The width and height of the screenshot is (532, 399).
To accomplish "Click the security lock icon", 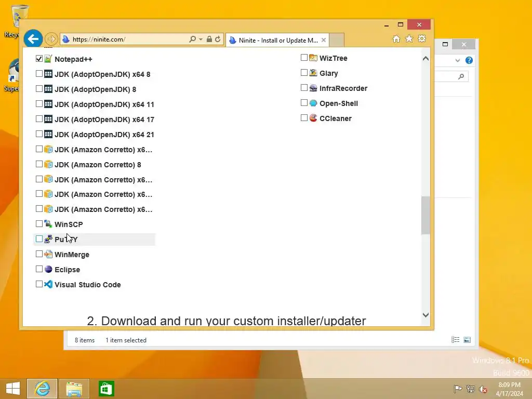I will tap(209, 39).
